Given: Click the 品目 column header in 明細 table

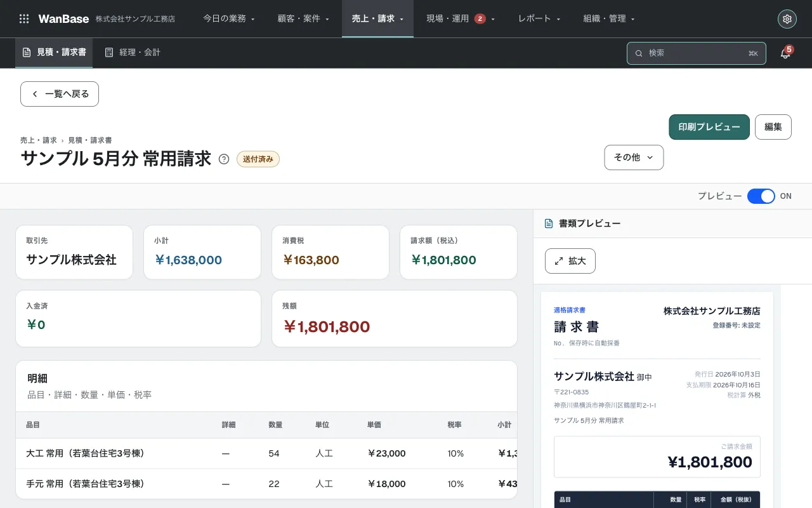Looking at the screenshot, I should 33,425.
